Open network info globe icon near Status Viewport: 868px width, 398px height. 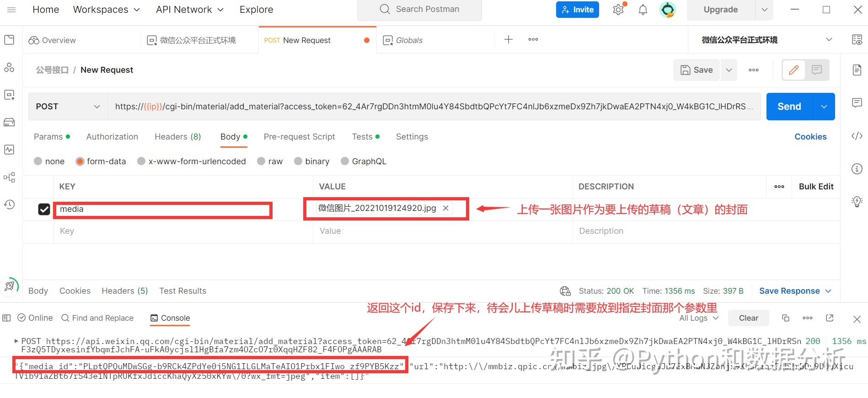tap(565, 291)
